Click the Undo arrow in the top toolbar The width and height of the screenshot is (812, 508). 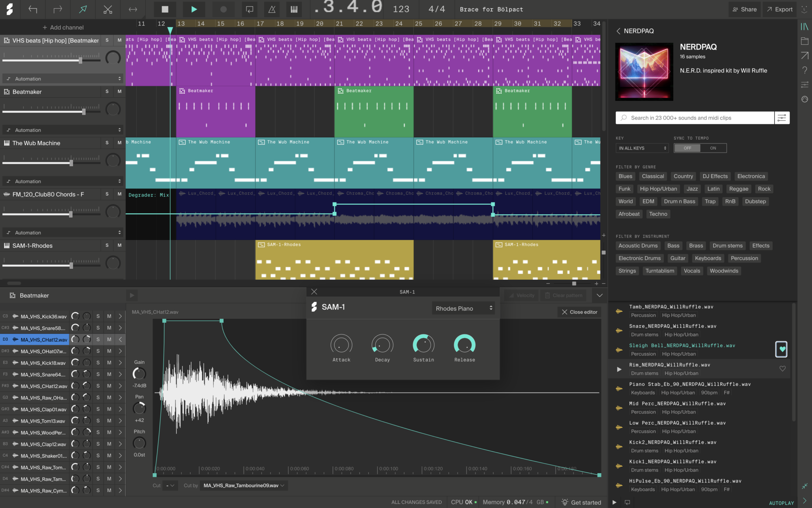[x=33, y=9]
